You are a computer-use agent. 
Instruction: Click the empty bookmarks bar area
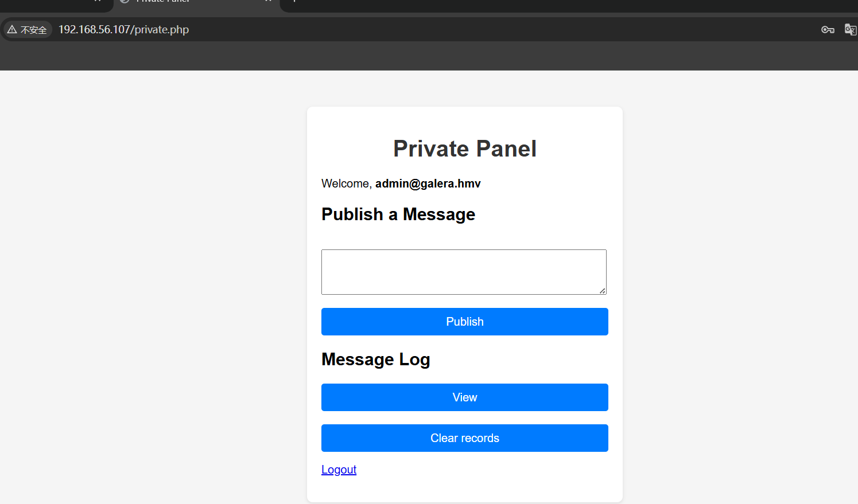tap(429, 56)
